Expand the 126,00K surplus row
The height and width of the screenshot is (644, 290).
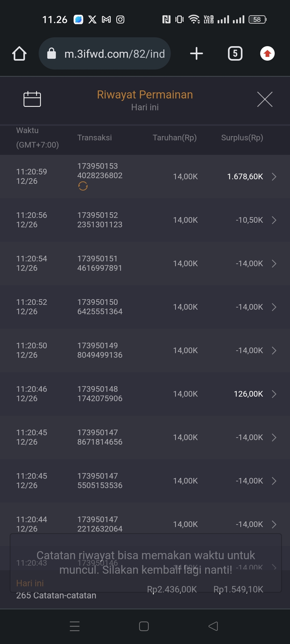point(274,394)
